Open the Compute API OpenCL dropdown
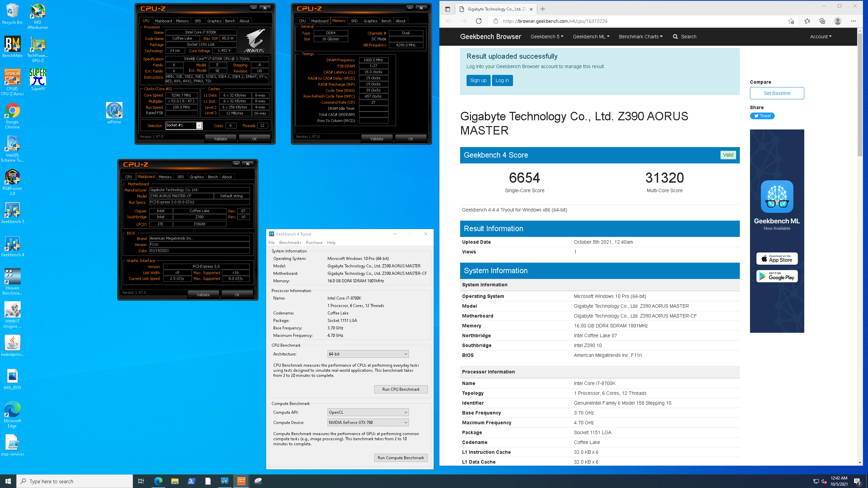The width and height of the screenshot is (868, 488). tap(368, 412)
